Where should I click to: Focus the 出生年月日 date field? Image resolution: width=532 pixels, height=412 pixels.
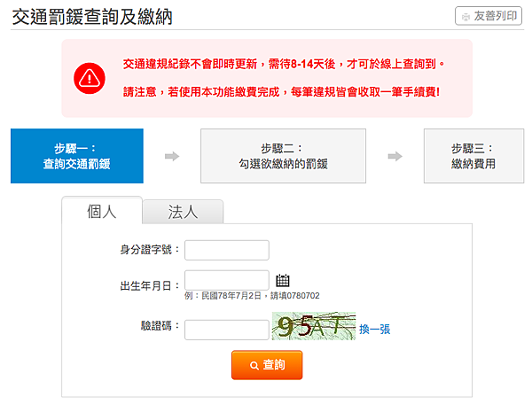pos(226,281)
